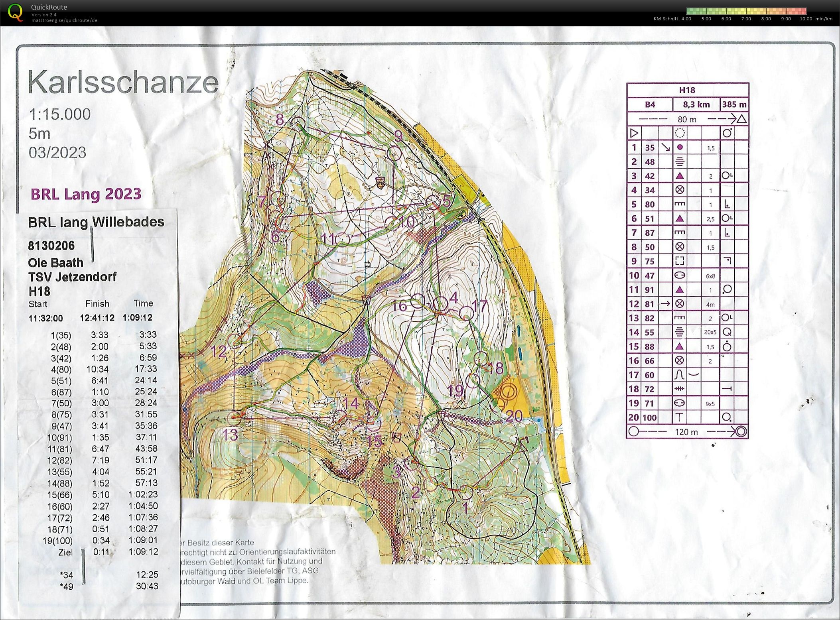Viewport: 840px width, 620px height.
Task: Click the 1:09:12 total time on the splits
Action: pyautogui.click(x=137, y=318)
